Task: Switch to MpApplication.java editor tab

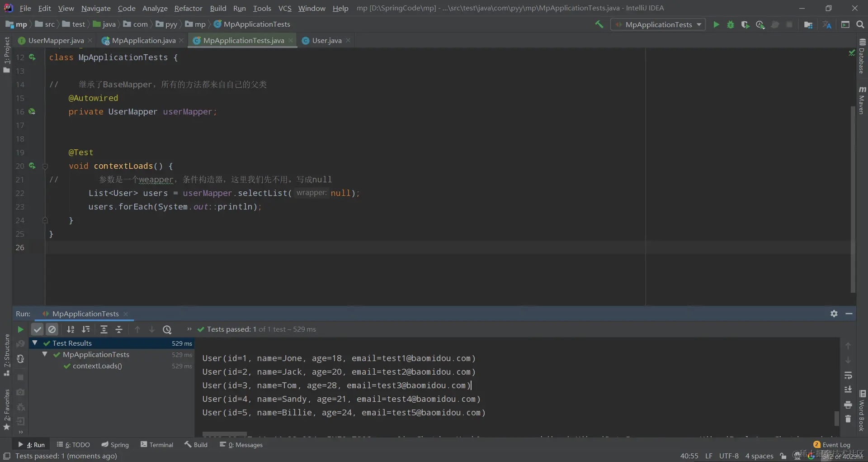Action: (x=143, y=40)
